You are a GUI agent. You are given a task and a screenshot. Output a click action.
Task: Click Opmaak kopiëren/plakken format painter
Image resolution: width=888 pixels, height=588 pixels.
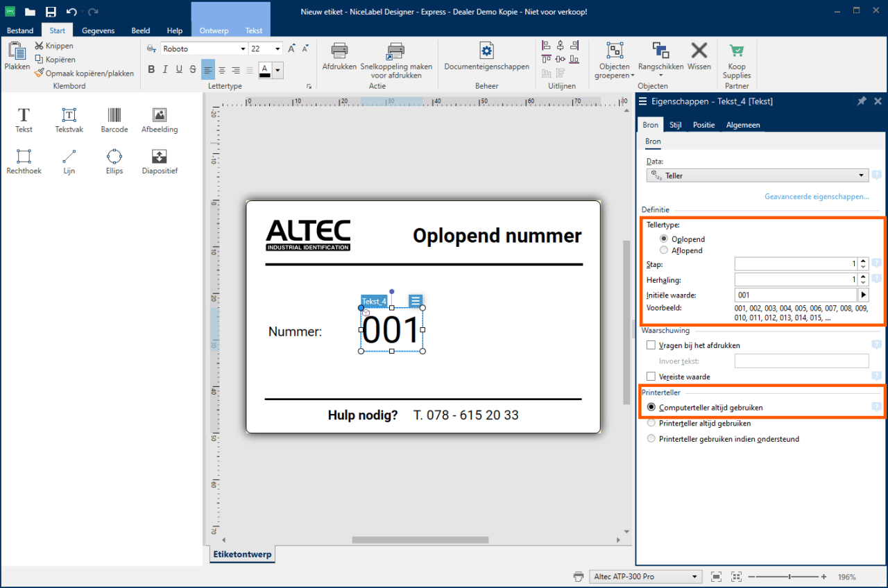coord(84,73)
